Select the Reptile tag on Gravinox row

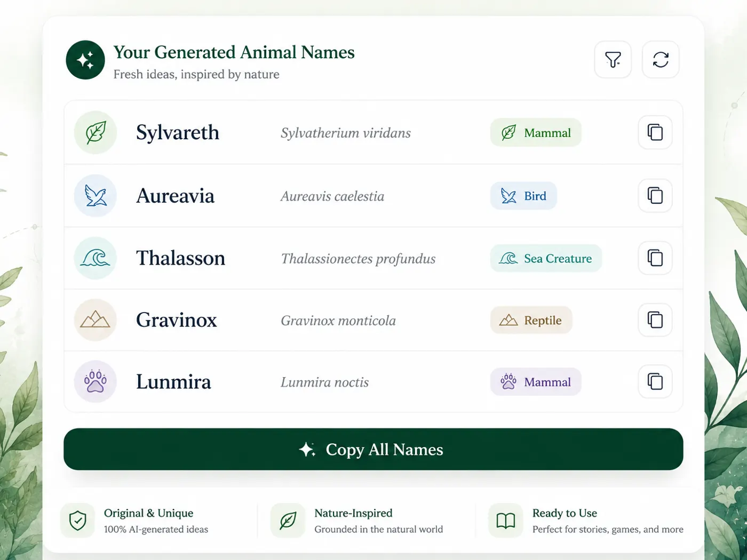[x=531, y=320]
